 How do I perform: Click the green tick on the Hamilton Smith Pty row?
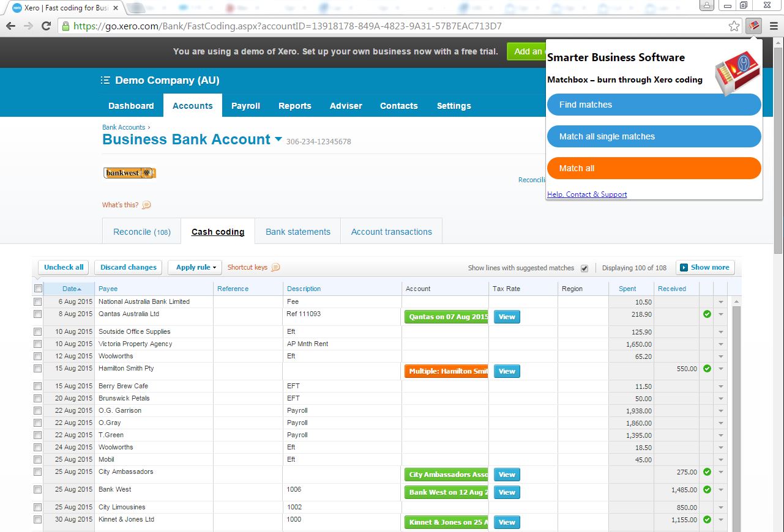(707, 369)
